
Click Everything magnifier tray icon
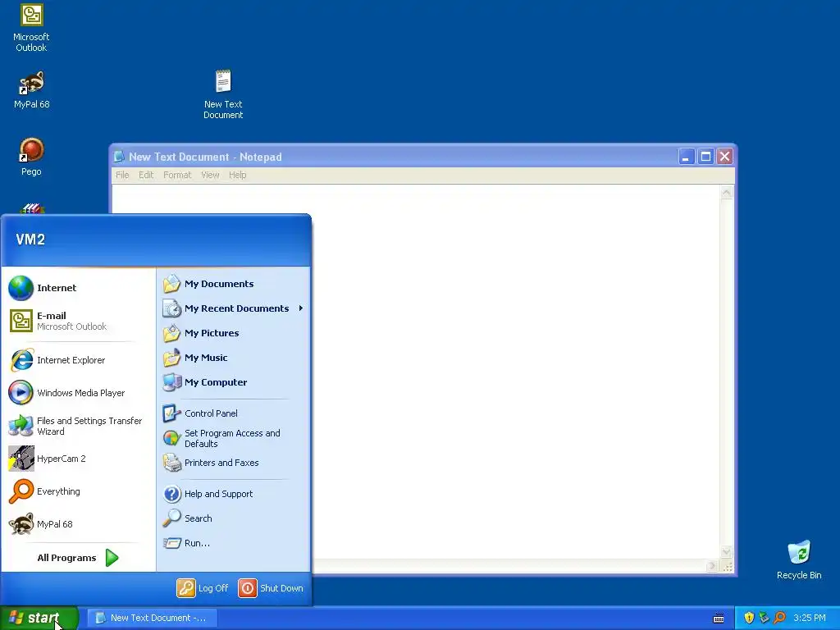click(x=779, y=618)
